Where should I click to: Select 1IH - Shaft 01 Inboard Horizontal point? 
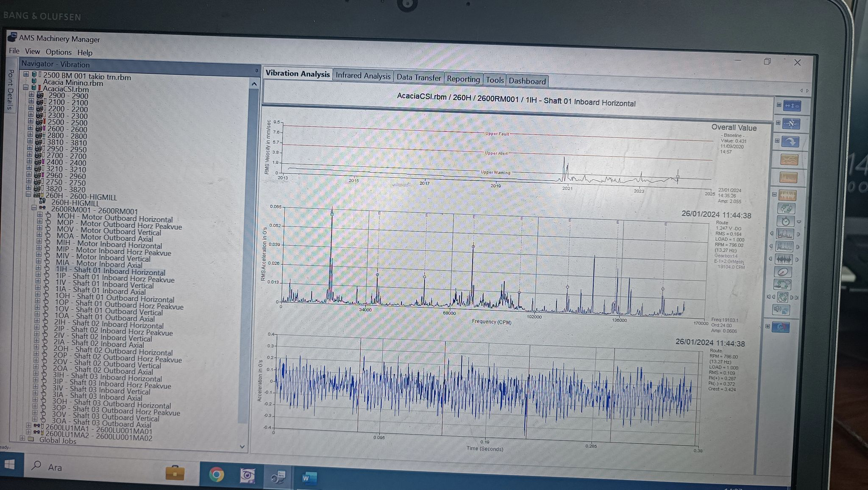coord(110,271)
